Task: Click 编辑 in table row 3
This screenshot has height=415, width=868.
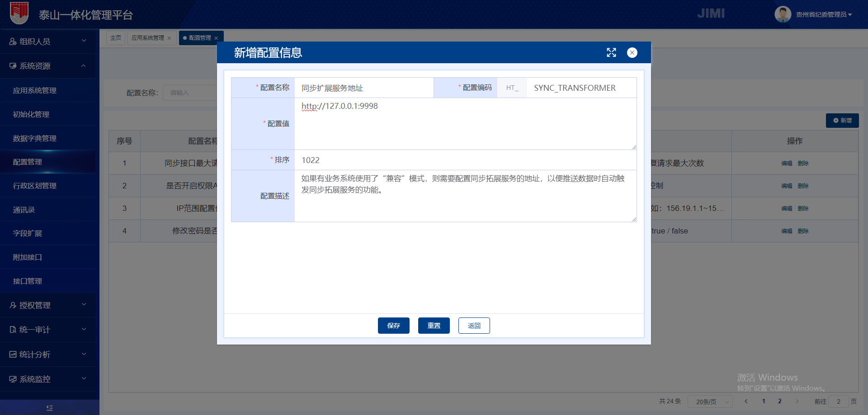Action: pyautogui.click(x=787, y=209)
